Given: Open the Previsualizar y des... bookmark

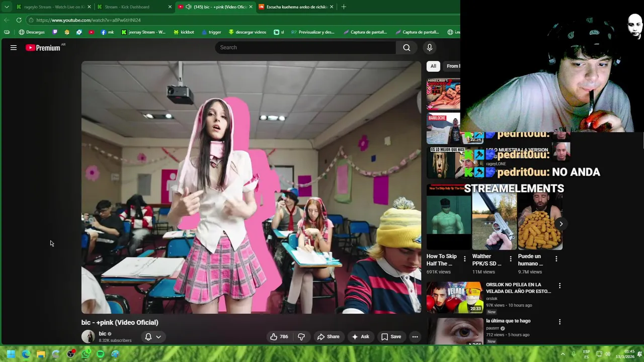Looking at the screenshot, I should point(313,32).
